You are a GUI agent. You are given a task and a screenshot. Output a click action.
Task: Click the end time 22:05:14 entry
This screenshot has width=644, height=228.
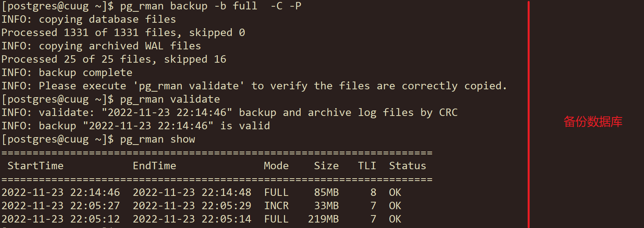point(192,219)
